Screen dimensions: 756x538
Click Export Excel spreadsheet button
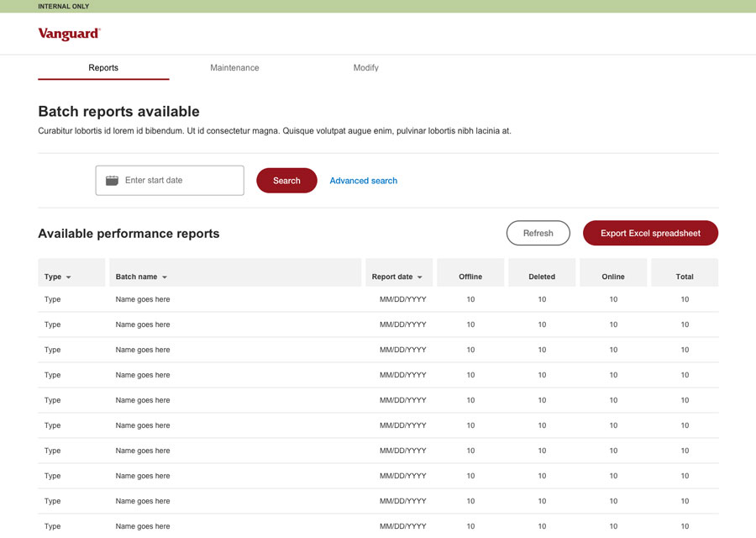tap(650, 233)
